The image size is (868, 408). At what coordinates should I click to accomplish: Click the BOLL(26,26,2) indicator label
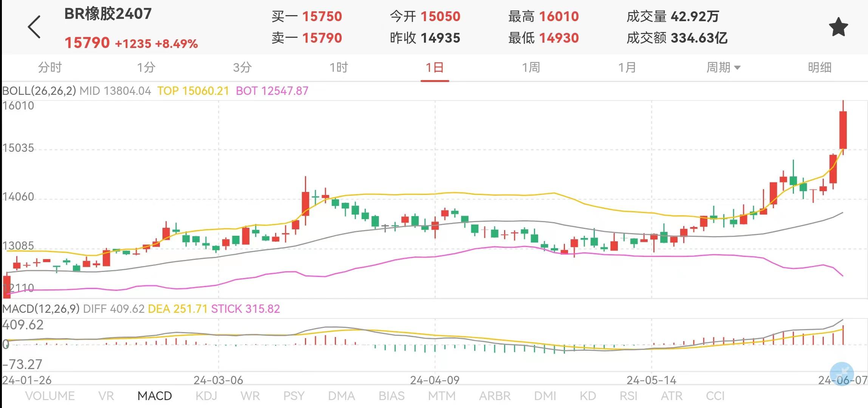(x=39, y=91)
